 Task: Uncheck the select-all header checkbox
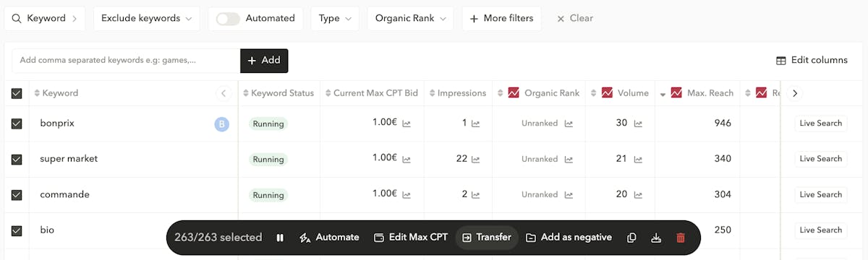click(17, 93)
